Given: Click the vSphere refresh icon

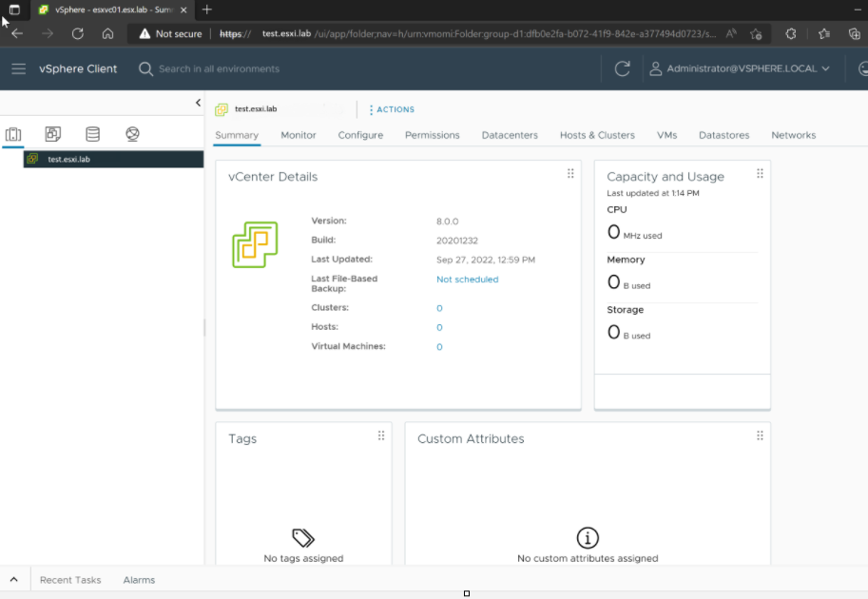Looking at the screenshot, I should [623, 69].
